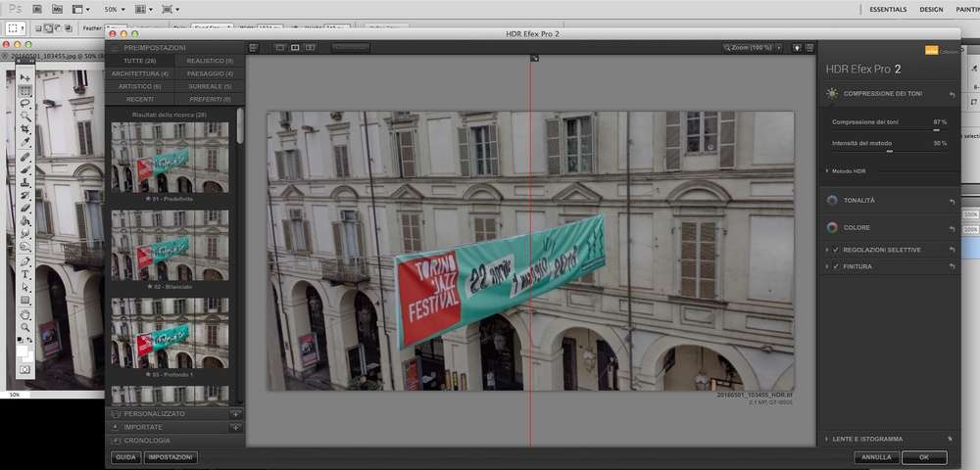980x470 pixels.
Task: Switch to split preview view mode
Action: (295, 47)
